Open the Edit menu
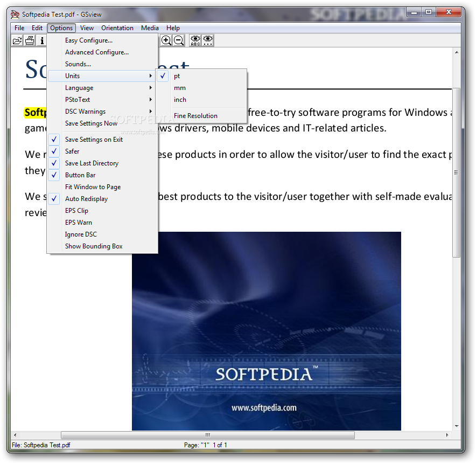Image resolution: width=476 pixels, height=464 pixels. pyautogui.click(x=37, y=28)
